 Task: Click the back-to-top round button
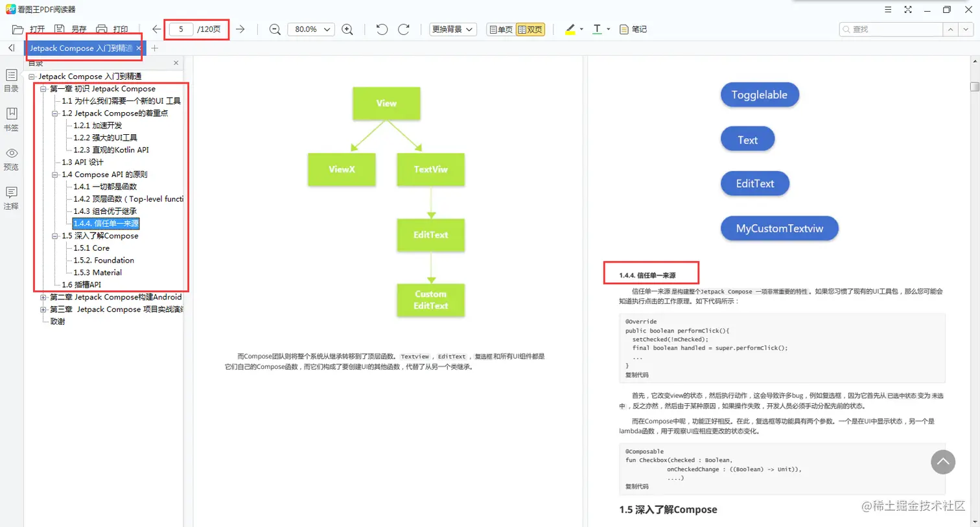[x=943, y=462]
